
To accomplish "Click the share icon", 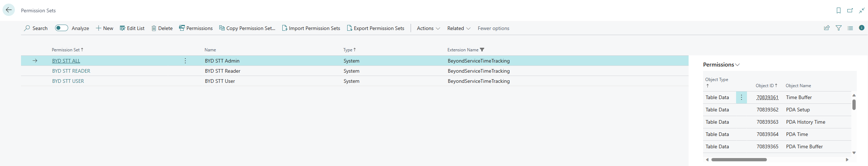I will 827,28.
